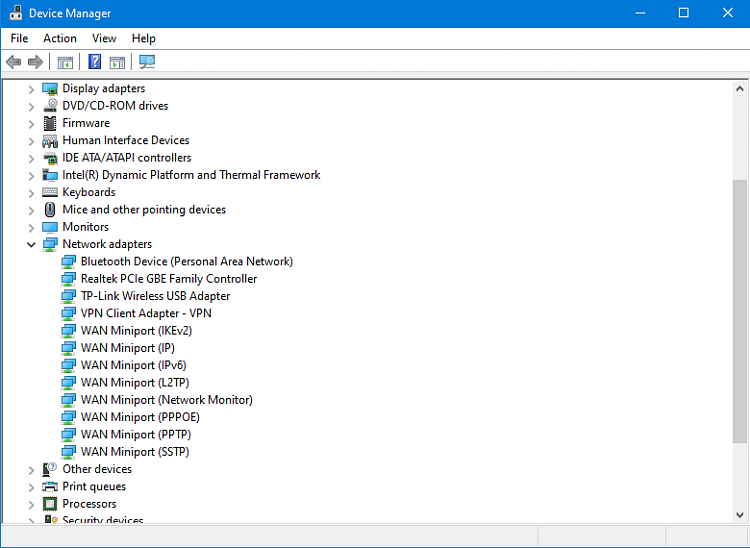Expand the Firmware node
Image resolution: width=750 pixels, height=548 pixels.
pos(31,124)
